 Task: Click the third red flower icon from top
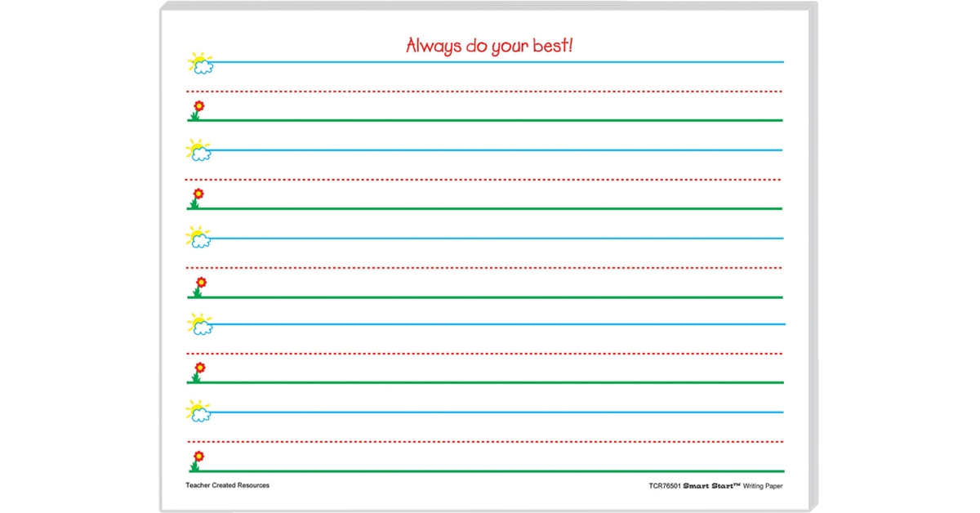click(198, 287)
